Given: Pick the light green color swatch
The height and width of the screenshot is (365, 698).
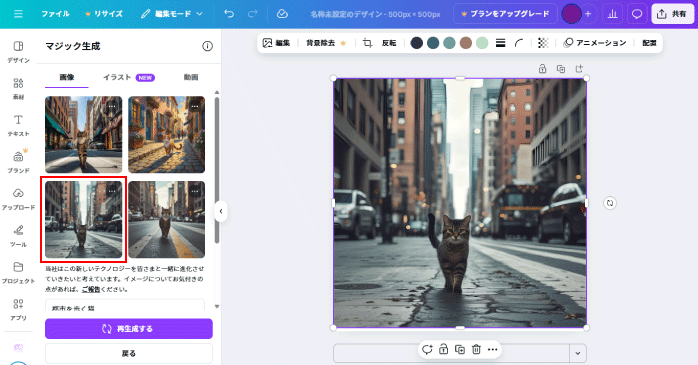Looking at the screenshot, I should coord(482,43).
